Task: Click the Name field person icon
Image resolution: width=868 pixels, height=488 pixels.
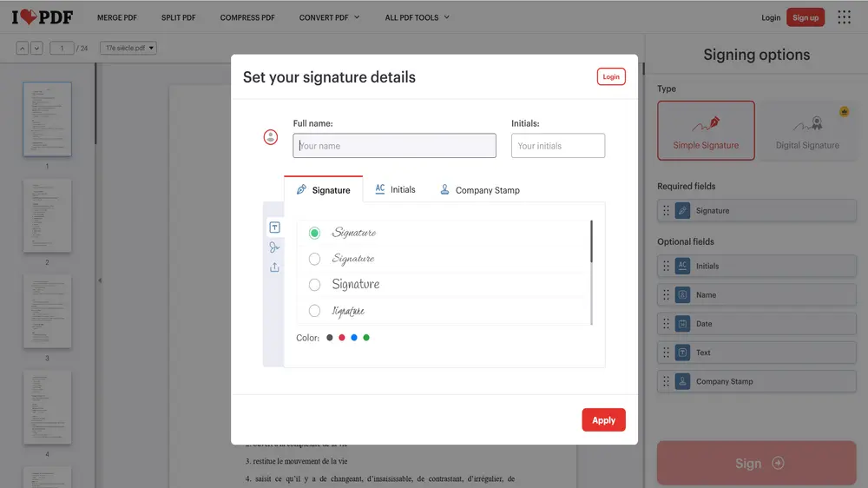Action: click(682, 294)
